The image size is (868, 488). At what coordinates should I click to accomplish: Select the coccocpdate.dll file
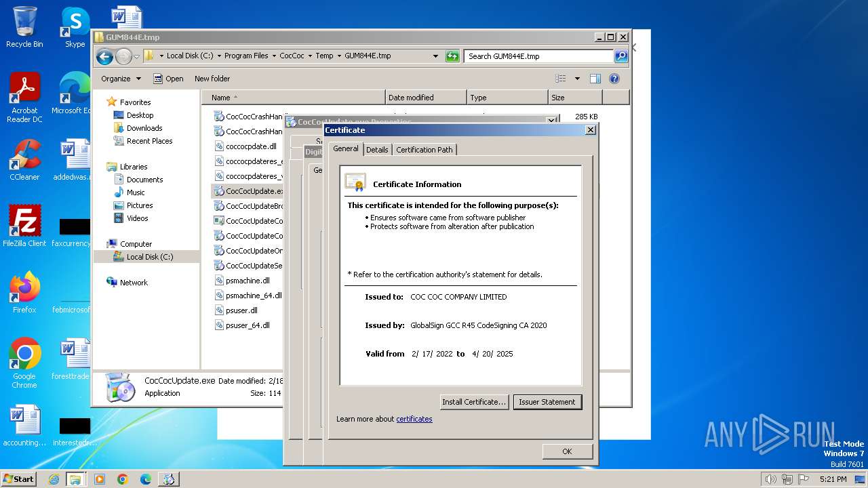tap(251, 146)
